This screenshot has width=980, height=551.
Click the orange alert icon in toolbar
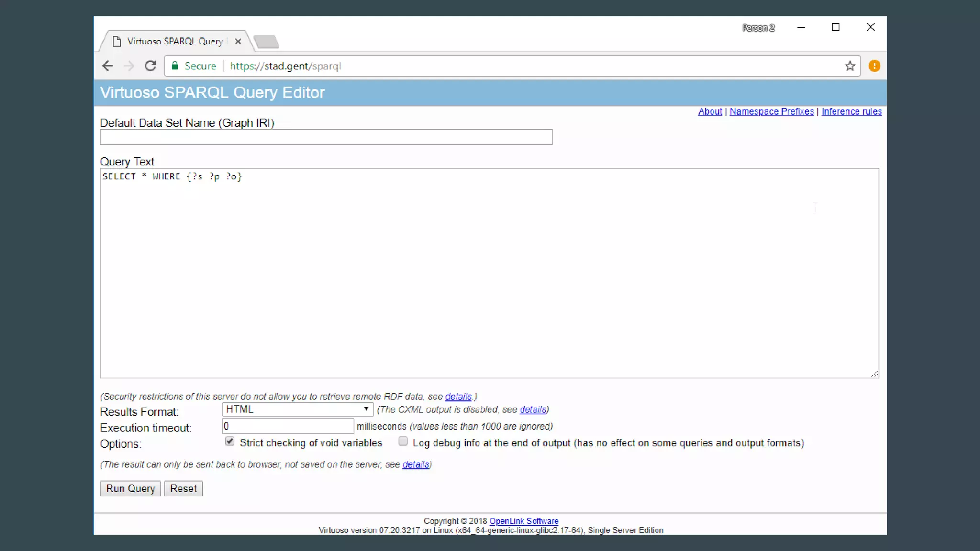click(x=874, y=66)
